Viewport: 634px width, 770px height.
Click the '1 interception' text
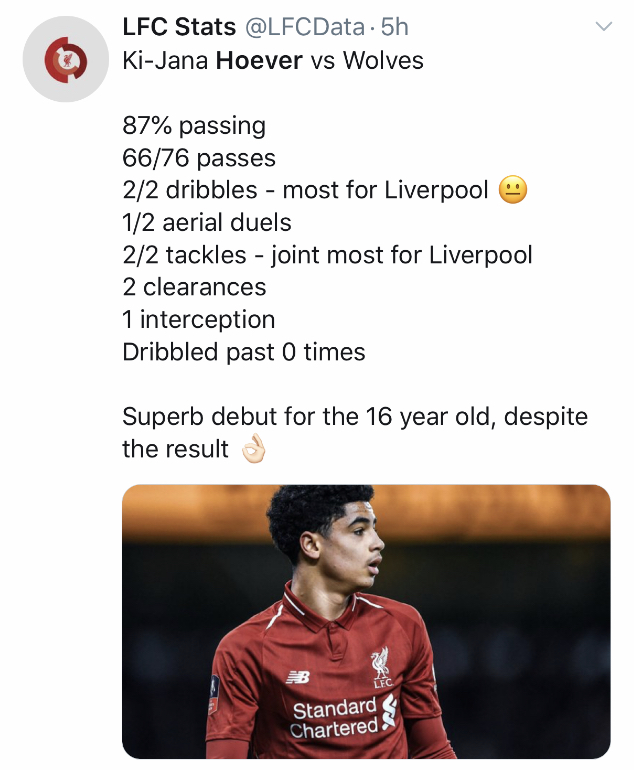pyautogui.click(x=198, y=320)
